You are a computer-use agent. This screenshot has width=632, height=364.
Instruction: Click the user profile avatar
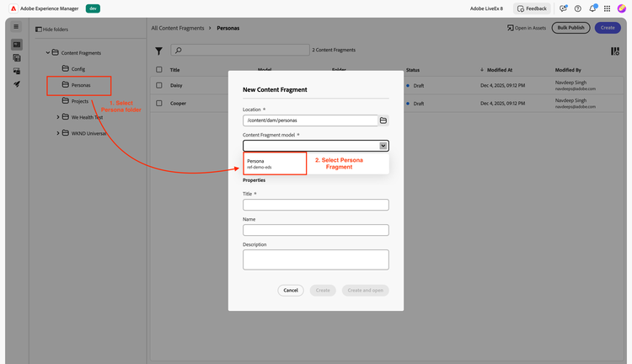[622, 8]
